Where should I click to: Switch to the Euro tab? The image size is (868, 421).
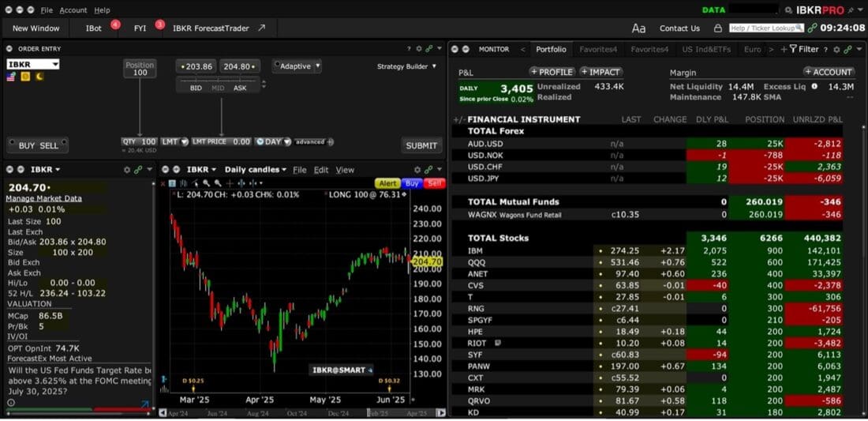pos(752,49)
